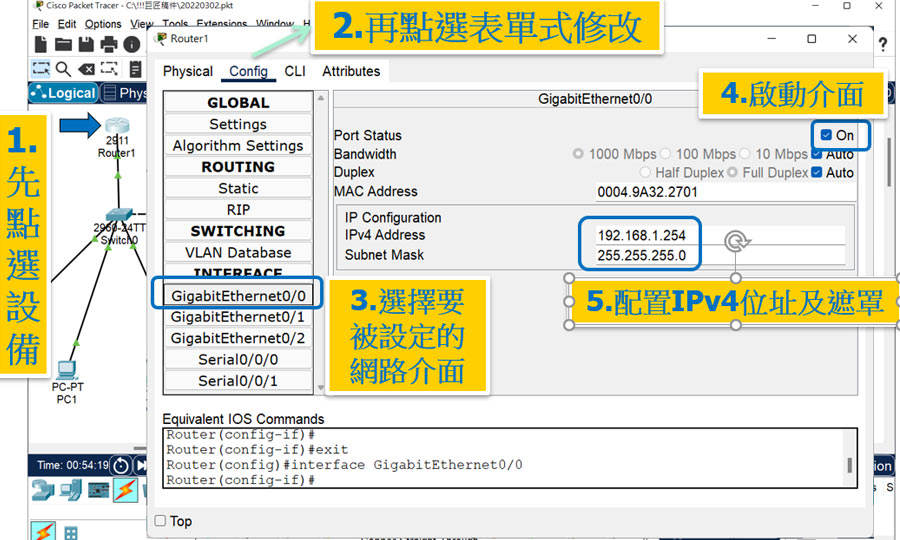This screenshot has width=900, height=540.
Task: Select the Serial0/0/0 interface
Action: coord(238,360)
